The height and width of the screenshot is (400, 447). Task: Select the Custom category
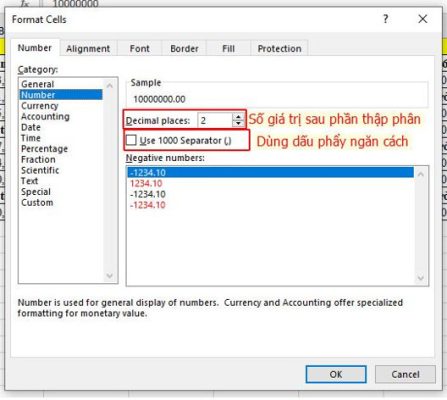point(37,203)
